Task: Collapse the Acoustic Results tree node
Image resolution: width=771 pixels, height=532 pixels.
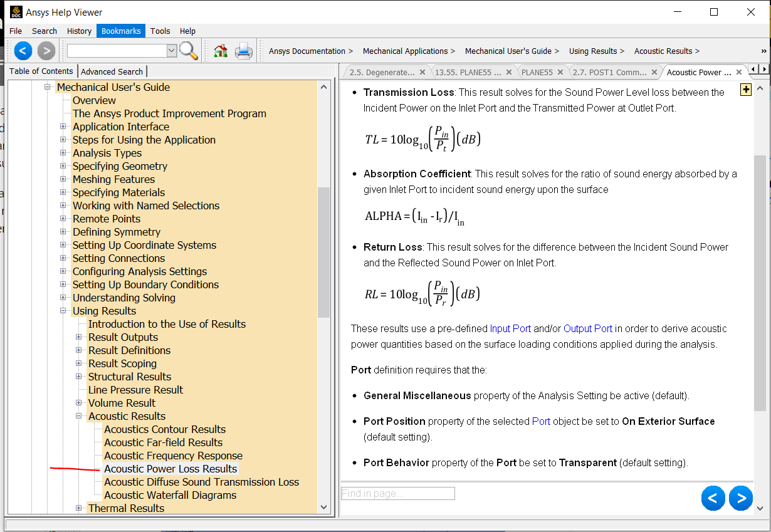Action: pyautogui.click(x=79, y=416)
